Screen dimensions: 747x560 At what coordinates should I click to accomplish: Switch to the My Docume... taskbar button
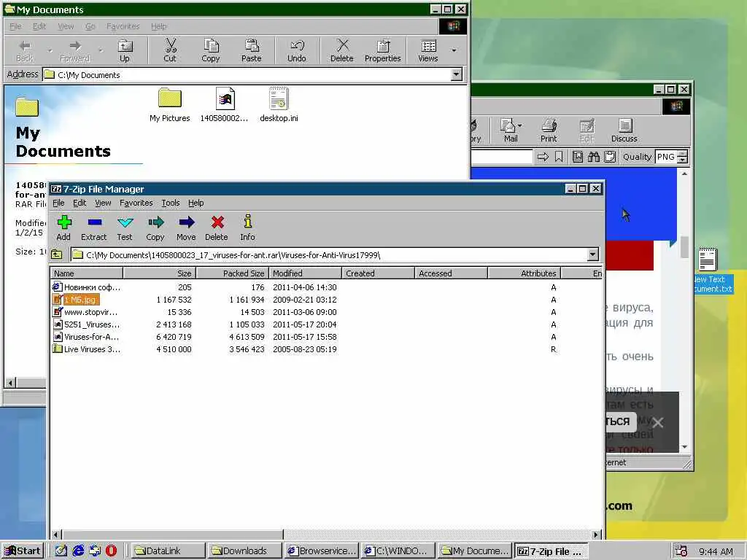tap(476, 551)
